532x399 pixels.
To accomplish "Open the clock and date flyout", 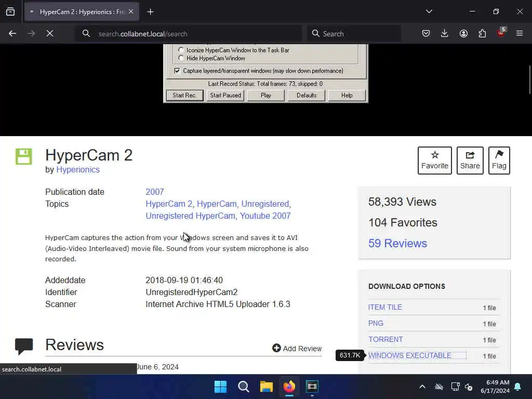I will [495, 387].
